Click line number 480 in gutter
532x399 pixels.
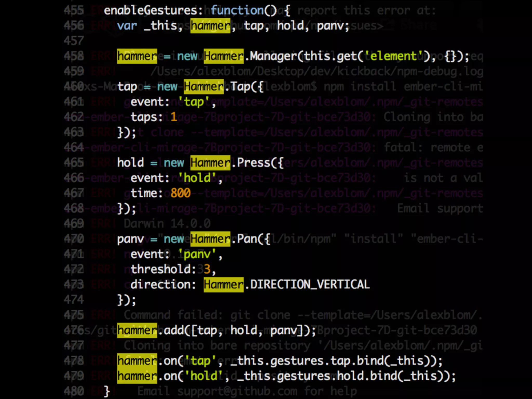point(74,391)
